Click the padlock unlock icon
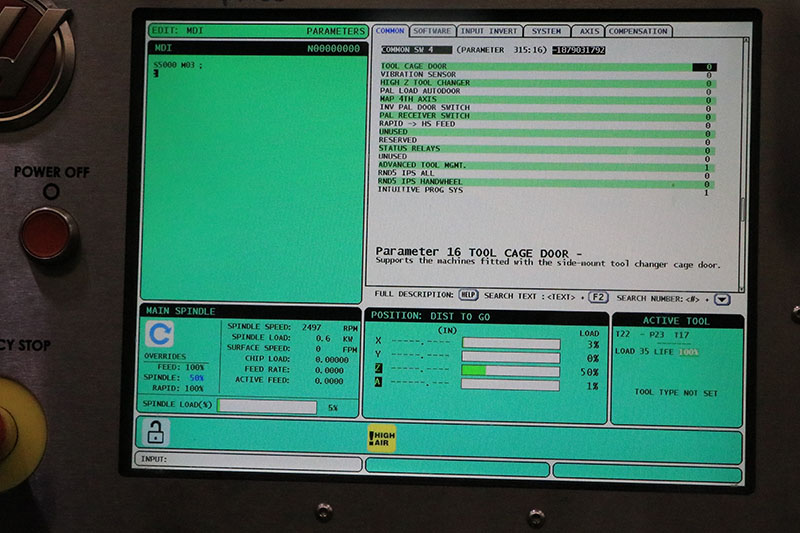The width and height of the screenshot is (800, 533). pyautogui.click(x=155, y=432)
